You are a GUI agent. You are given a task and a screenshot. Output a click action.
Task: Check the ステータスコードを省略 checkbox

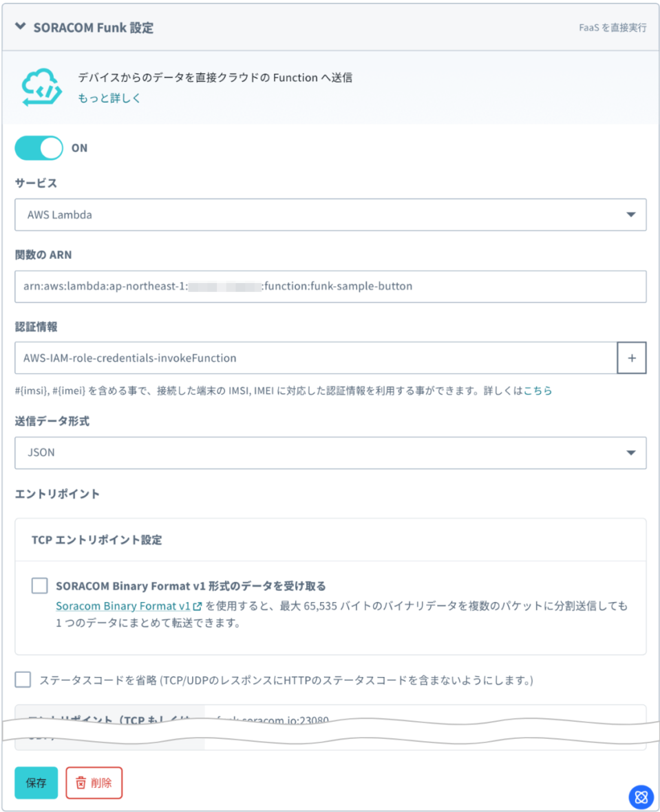tap(23, 680)
